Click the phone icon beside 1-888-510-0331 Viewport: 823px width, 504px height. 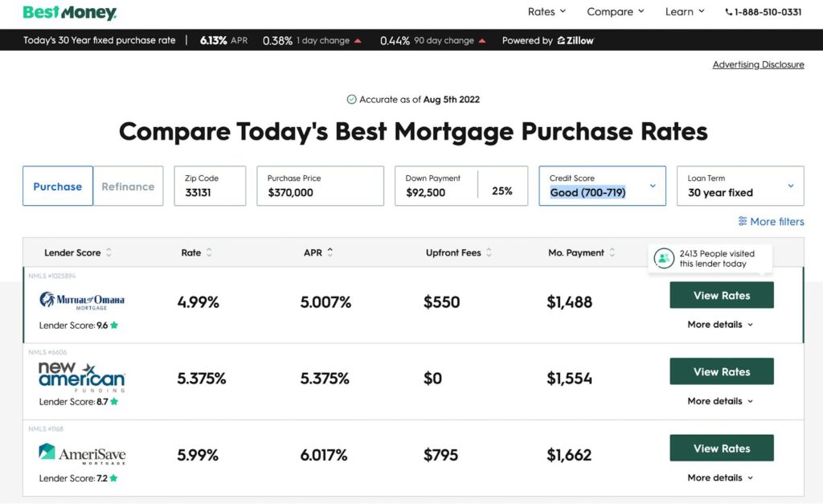click(728, 12)
